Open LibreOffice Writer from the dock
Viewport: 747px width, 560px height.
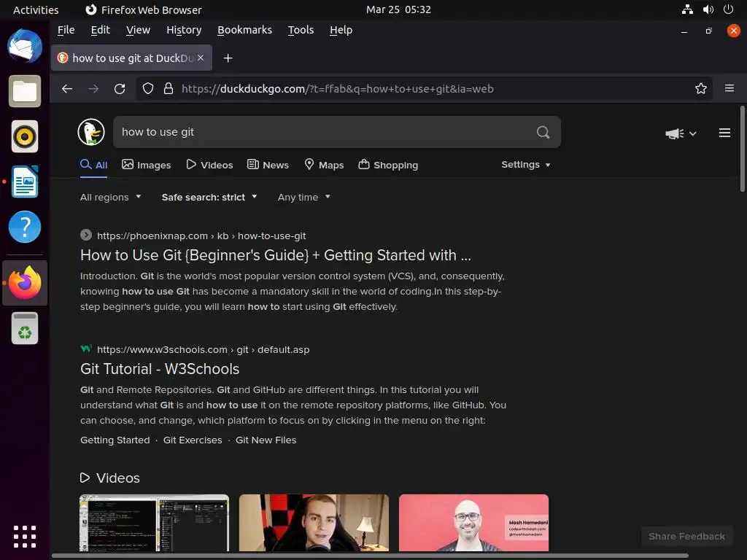[25, 182]
